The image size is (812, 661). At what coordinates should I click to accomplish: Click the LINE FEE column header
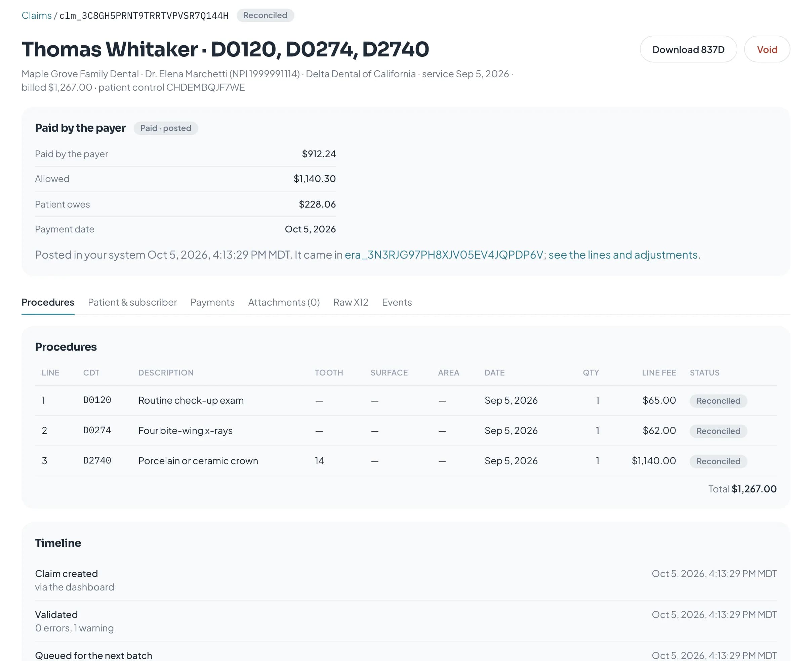(659, 373)
